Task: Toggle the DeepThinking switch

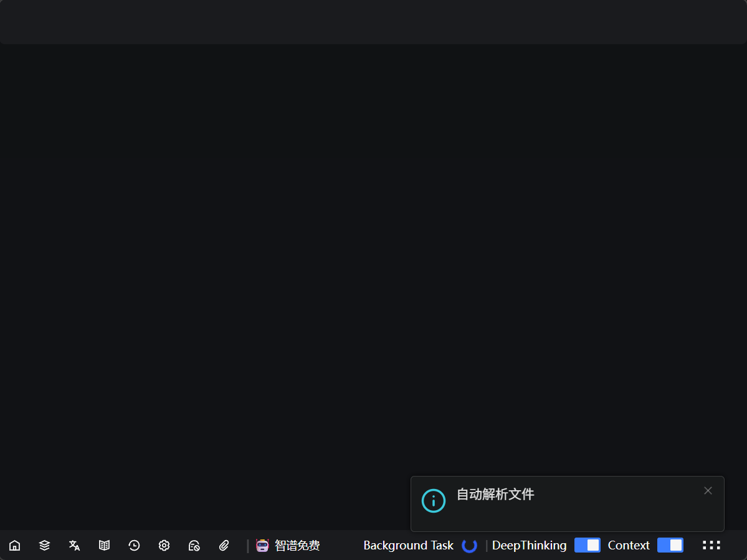Action: click(587, 545)
